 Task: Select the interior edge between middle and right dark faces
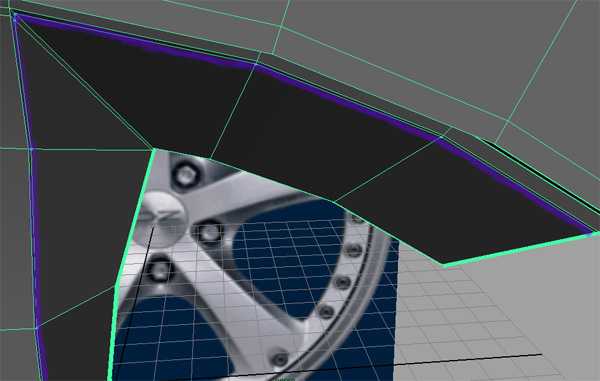[x=387, y=169]
